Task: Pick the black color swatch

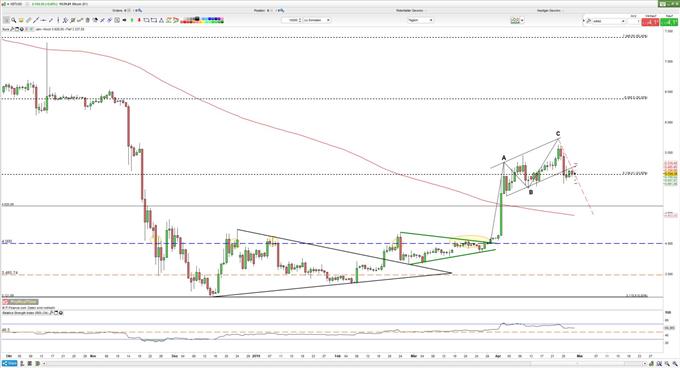Action: [197, 19]
